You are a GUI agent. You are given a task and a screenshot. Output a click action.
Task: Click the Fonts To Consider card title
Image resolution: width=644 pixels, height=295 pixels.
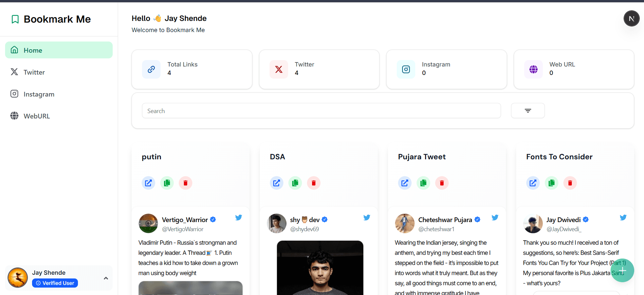tap(559, 157)
